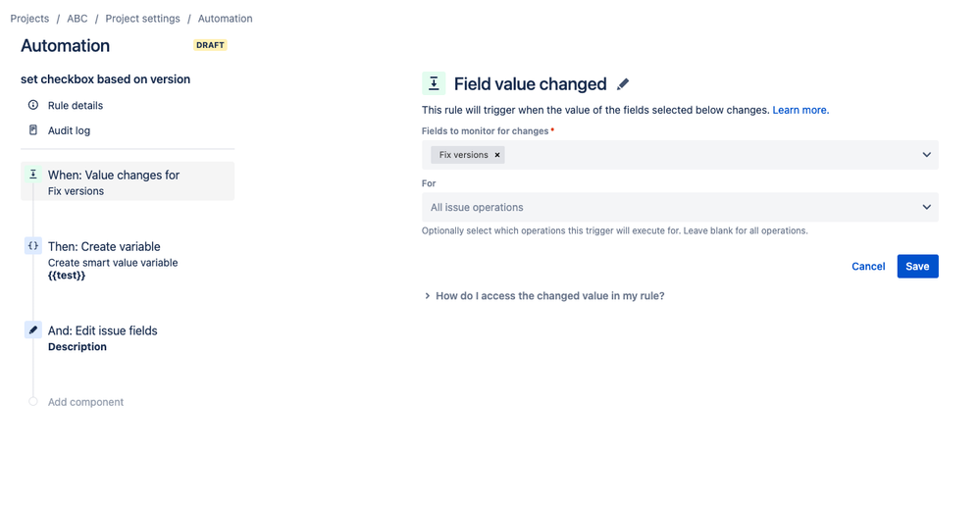The height and width of the screenshot is (506, 980).
Task: Open the Audit log section
Action: 69,130
